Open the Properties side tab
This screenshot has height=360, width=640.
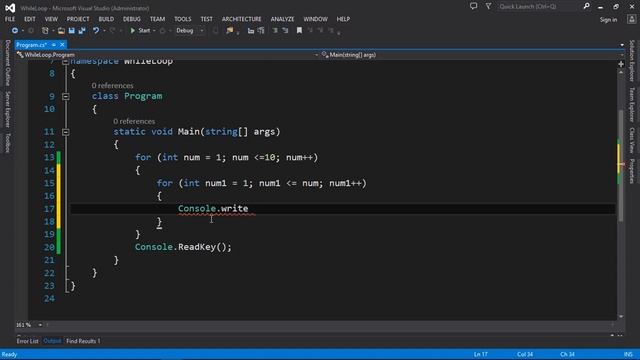click(632, 171)
